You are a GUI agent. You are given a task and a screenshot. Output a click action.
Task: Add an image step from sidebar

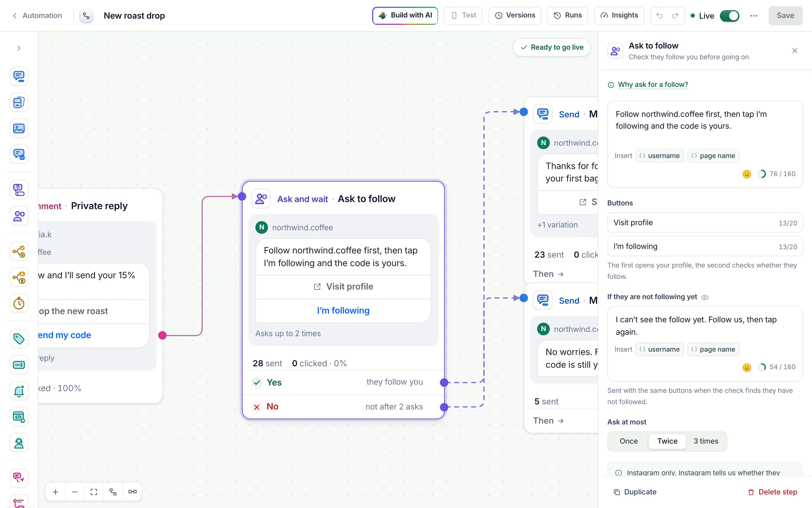pyautogui.click(x=19, y=128)
